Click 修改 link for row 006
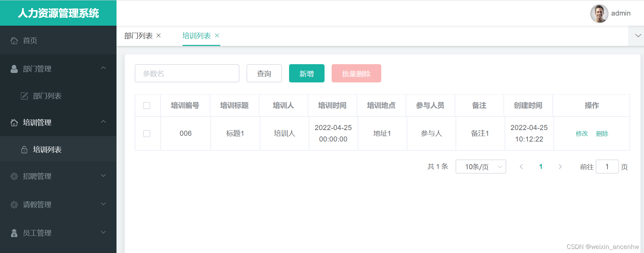The image size is (644, 253). click(x=582, y=134)
